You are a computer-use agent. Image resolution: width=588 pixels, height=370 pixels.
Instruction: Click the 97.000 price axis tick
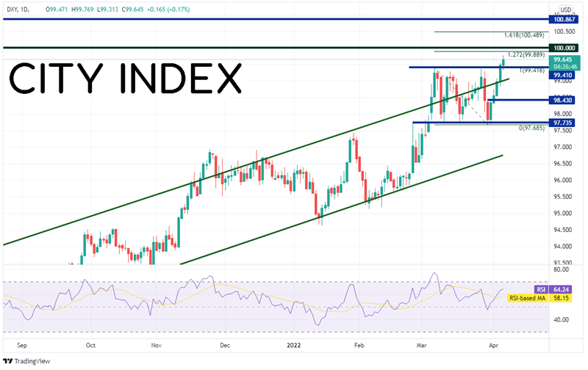(562, 147)
